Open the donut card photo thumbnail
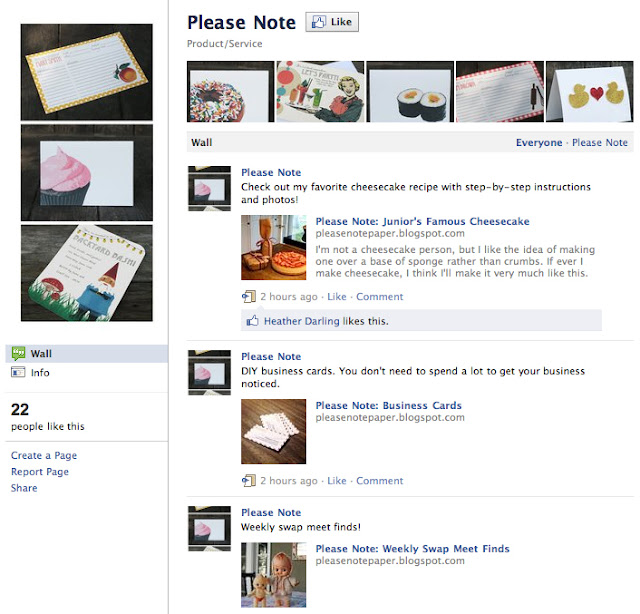 [x=231, y=92]
